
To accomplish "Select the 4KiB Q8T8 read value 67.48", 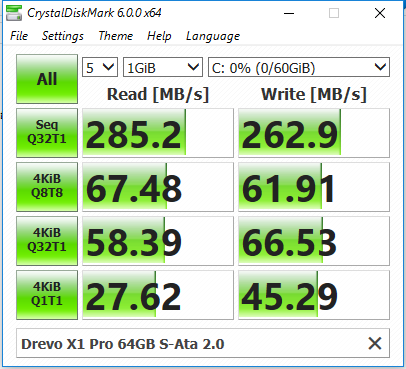I will click(158, 187).
